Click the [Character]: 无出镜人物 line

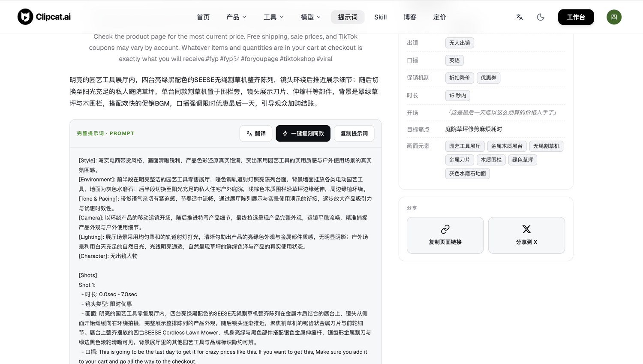108,256
